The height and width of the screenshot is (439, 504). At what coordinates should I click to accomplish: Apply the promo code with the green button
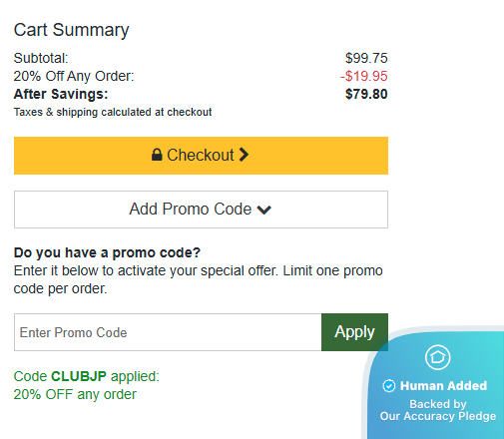coord(354,332)
